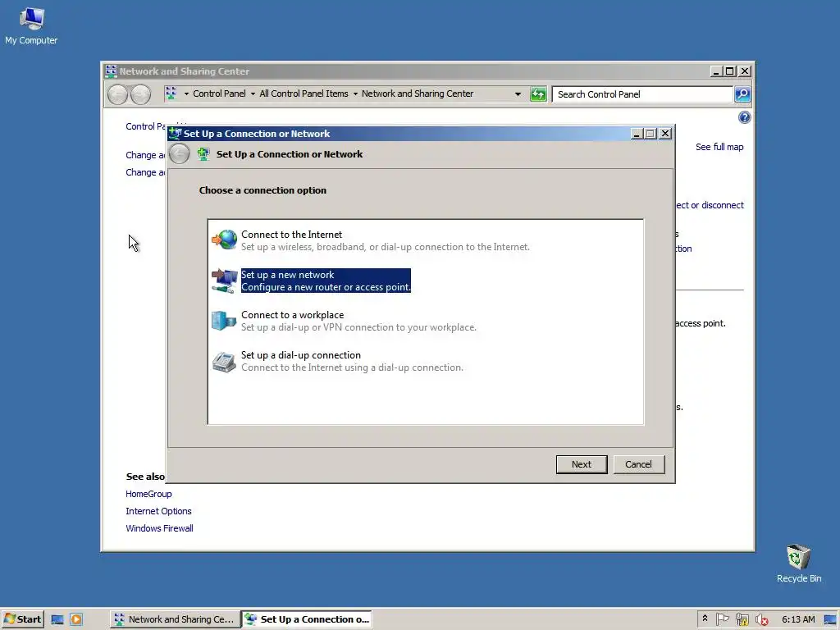840x630 pixels.
Task: Open the Start menu
Action: tap(22, 619)
